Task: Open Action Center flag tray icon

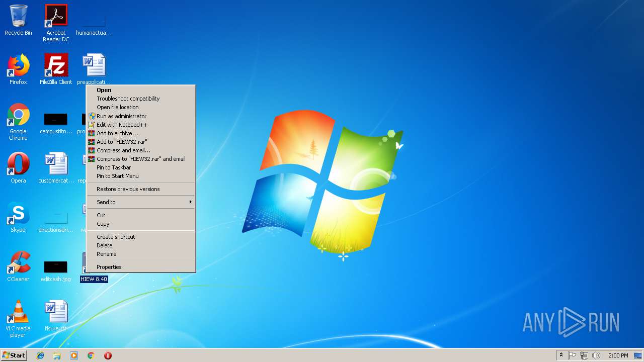Action: coord(572,355)
